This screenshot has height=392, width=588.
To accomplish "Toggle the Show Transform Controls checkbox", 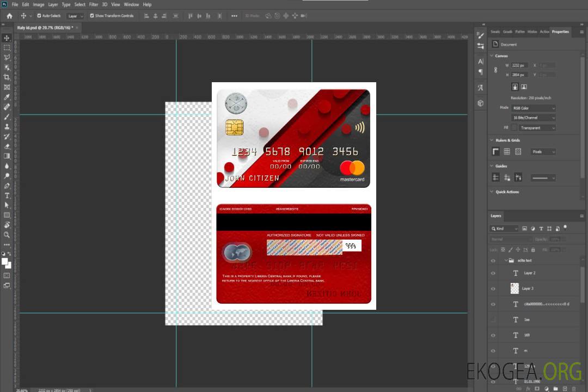I will coord(92,16).
